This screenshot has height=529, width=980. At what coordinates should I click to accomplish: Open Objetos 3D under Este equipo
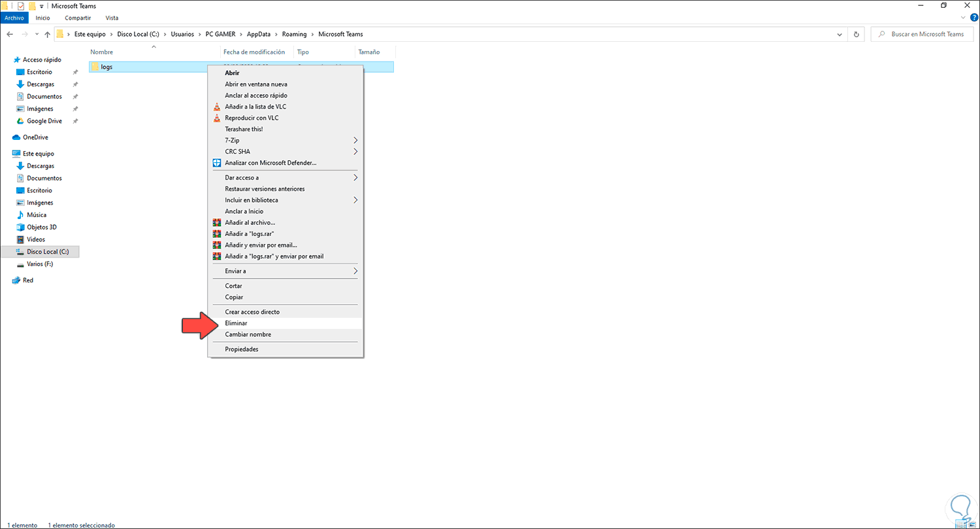(41, 227)
